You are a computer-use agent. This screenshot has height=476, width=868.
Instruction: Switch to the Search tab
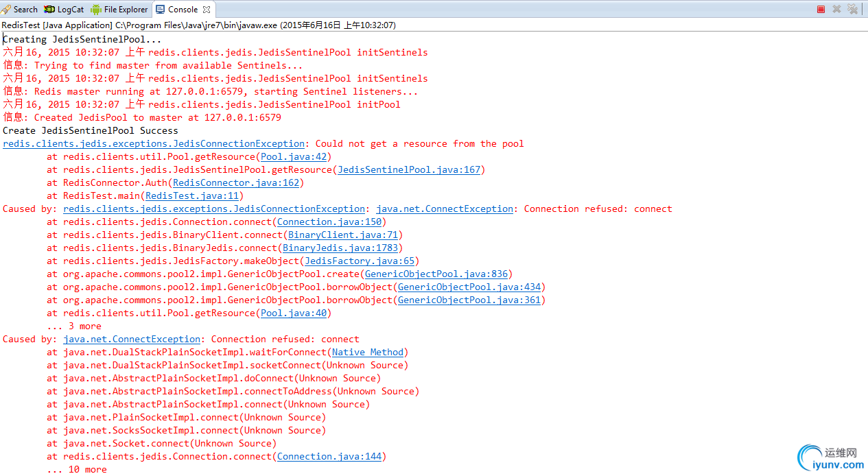[19, 10]
